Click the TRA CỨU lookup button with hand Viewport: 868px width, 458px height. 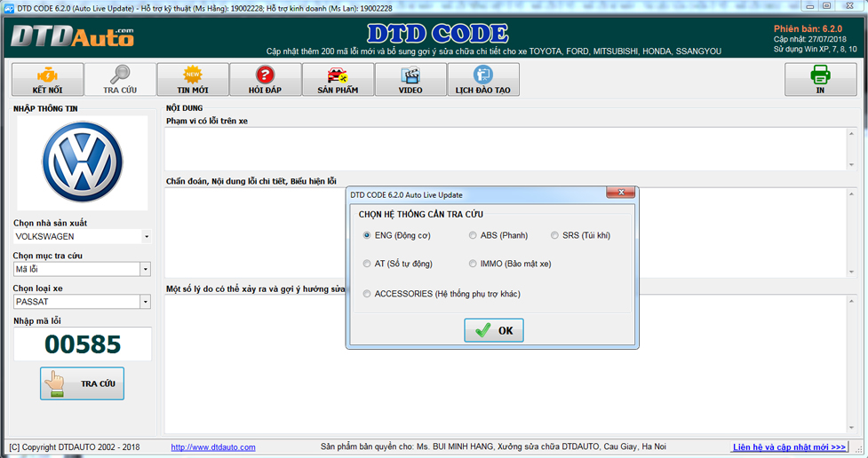pyautogui.click(x=82, y=383)
